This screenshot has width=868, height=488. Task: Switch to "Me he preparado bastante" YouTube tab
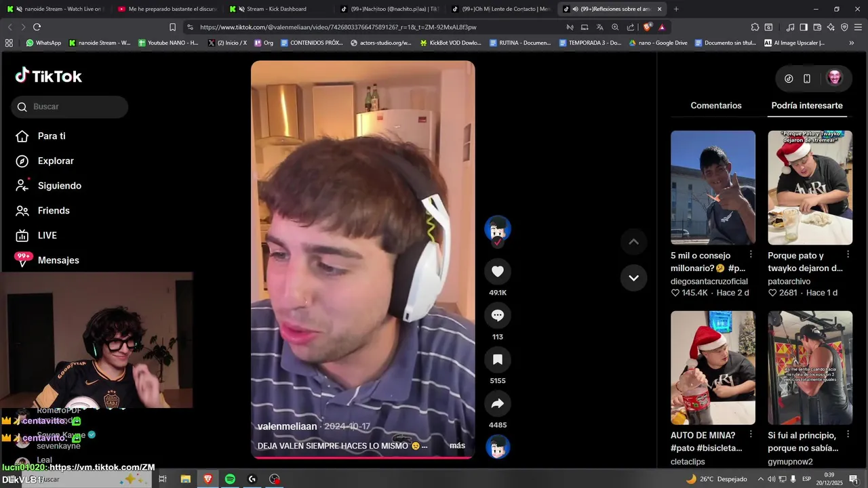click(167, 9)
